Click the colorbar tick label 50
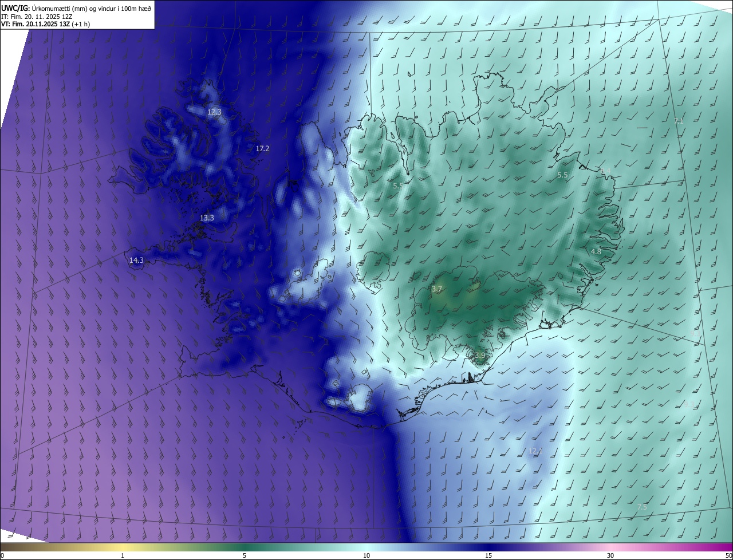 click(729, 555)
